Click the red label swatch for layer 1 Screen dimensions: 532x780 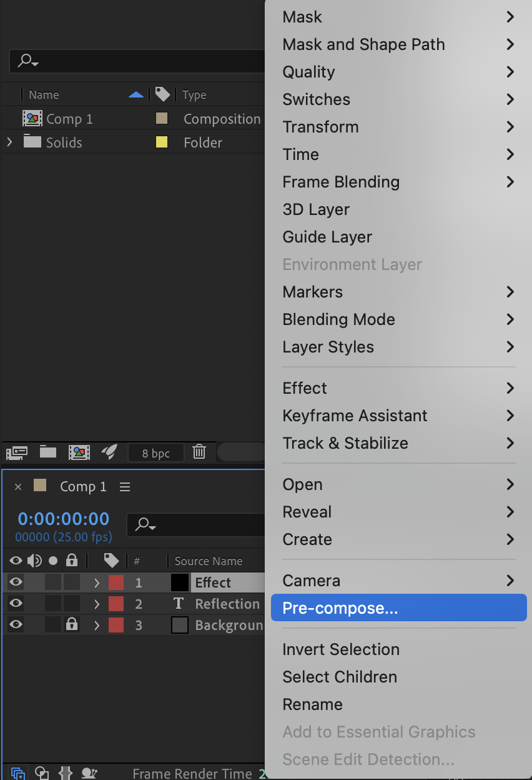click(116, 583)
